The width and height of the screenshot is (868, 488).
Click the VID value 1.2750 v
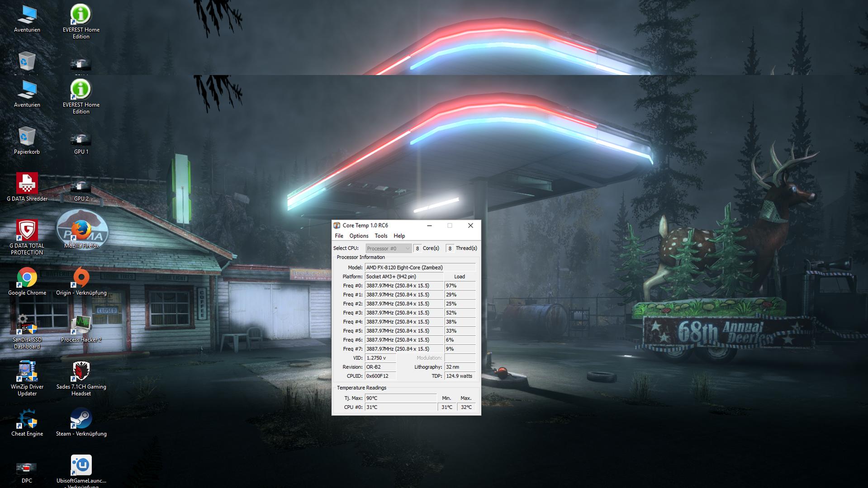pyautogui.click(x=380, y=358)
